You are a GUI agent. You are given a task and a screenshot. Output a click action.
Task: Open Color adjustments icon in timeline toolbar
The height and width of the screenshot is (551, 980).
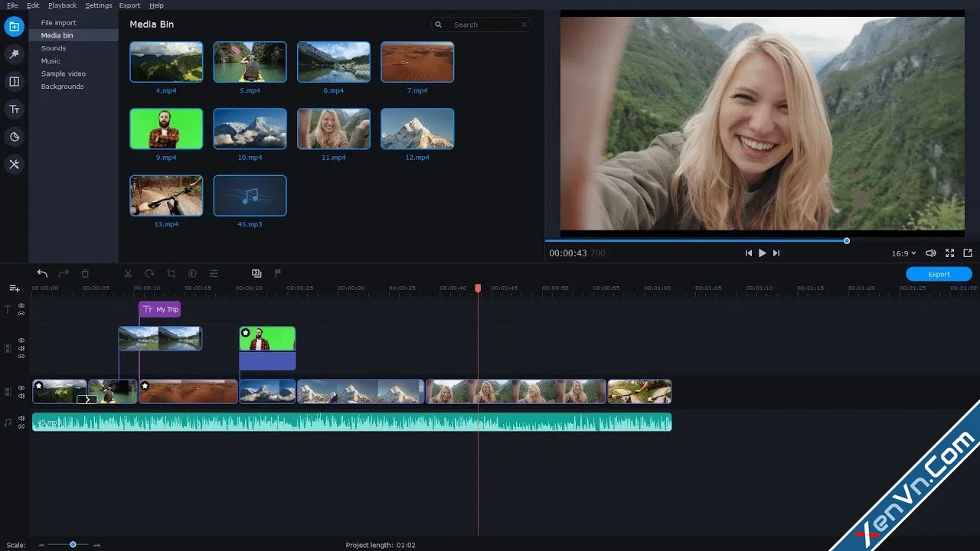192,273
